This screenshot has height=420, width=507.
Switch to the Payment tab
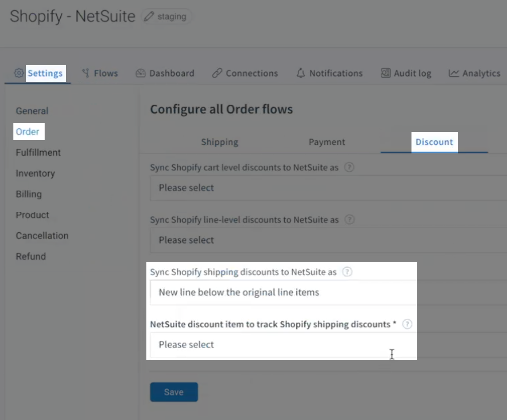click(x=327, y=142)
